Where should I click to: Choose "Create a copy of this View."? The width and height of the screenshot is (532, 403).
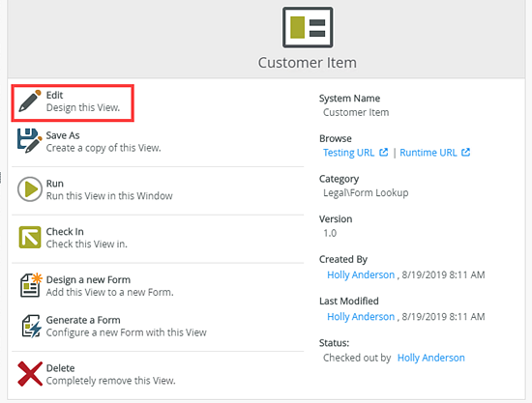(x=103, y=148)
